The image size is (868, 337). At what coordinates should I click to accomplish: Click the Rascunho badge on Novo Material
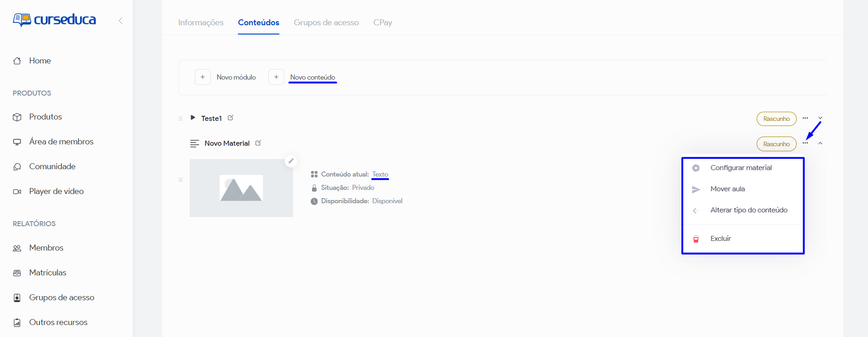click(x=776, y=144)
